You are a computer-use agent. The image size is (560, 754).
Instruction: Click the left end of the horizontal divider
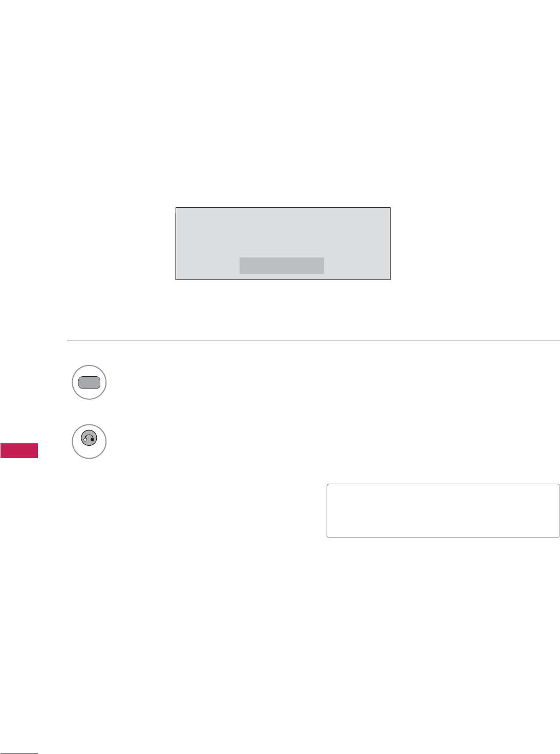click(x=68, y=340)
